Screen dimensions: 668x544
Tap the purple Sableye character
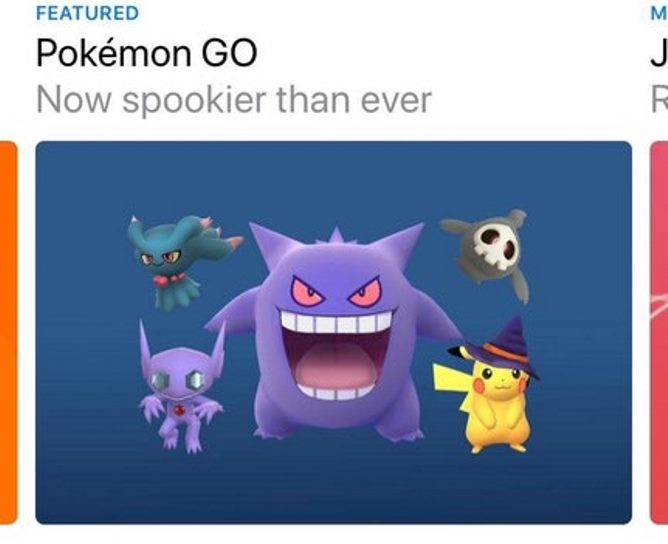(181, 388)
